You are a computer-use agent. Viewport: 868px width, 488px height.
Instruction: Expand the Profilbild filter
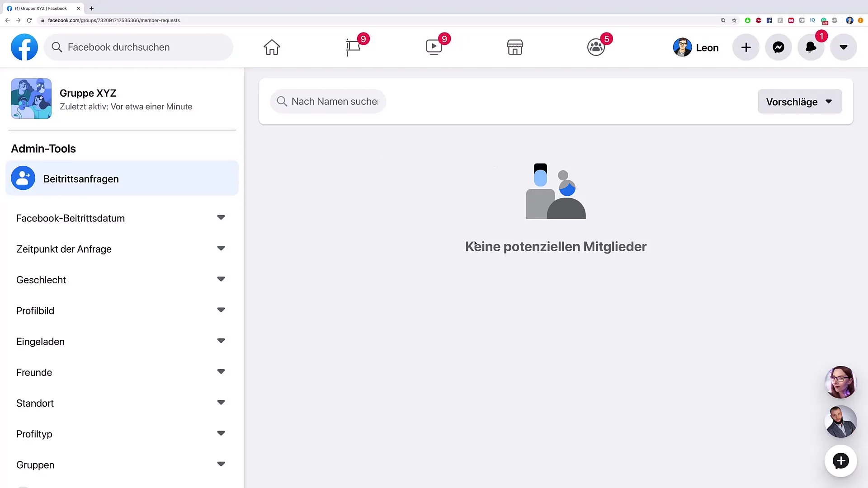(x=121, y=310)
